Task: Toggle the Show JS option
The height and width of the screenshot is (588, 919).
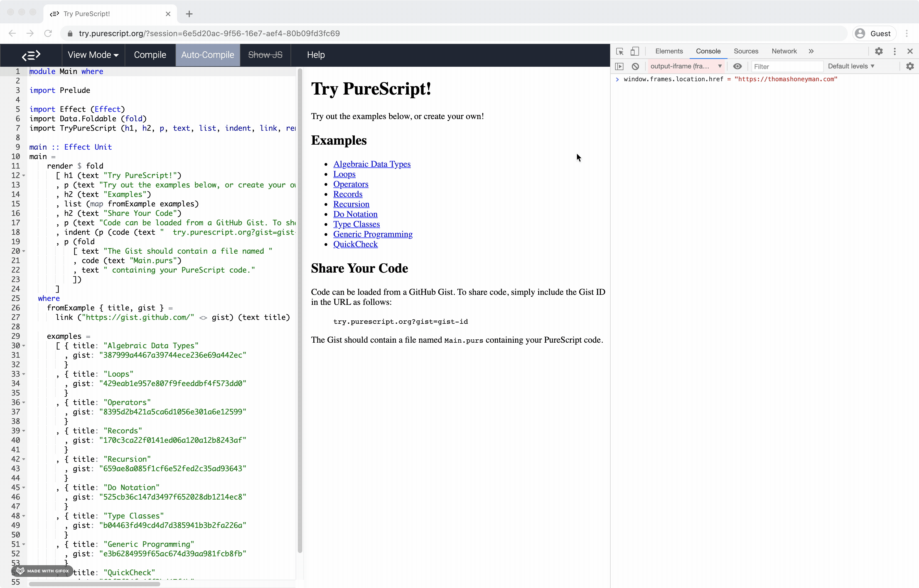Action: (265, 55)
